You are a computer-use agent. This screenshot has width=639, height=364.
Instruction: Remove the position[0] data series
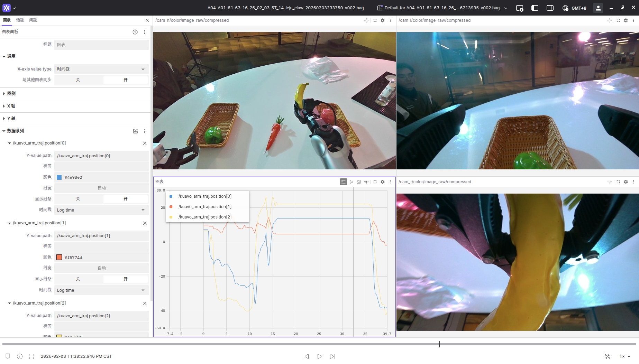click(x=145, y=143)
